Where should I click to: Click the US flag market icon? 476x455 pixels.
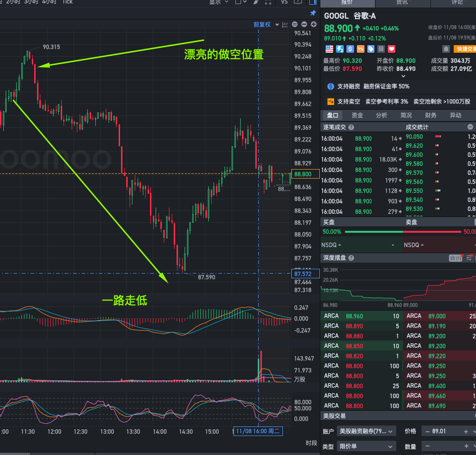pos(329,49)
